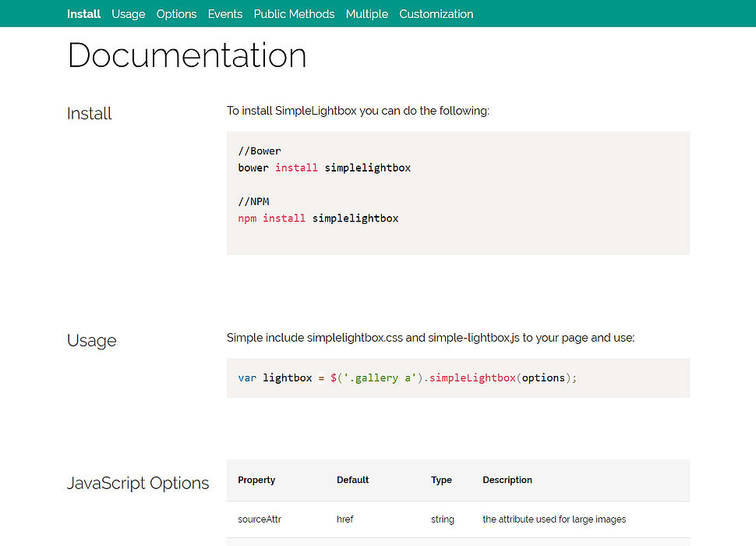Click the Type column header
This screenshot has height=546, width=756.
(x=442, y=480)
